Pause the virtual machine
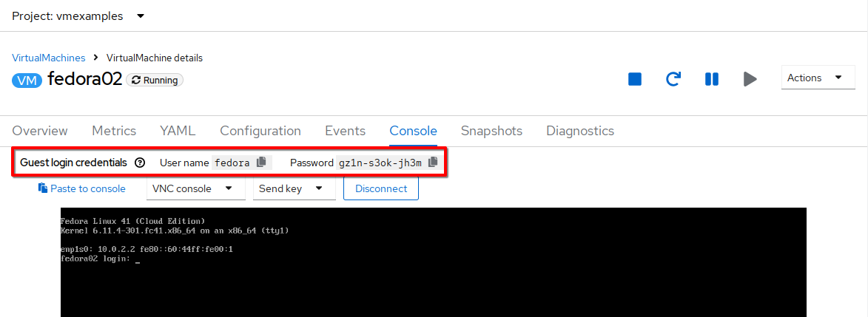 pos(711,79)
